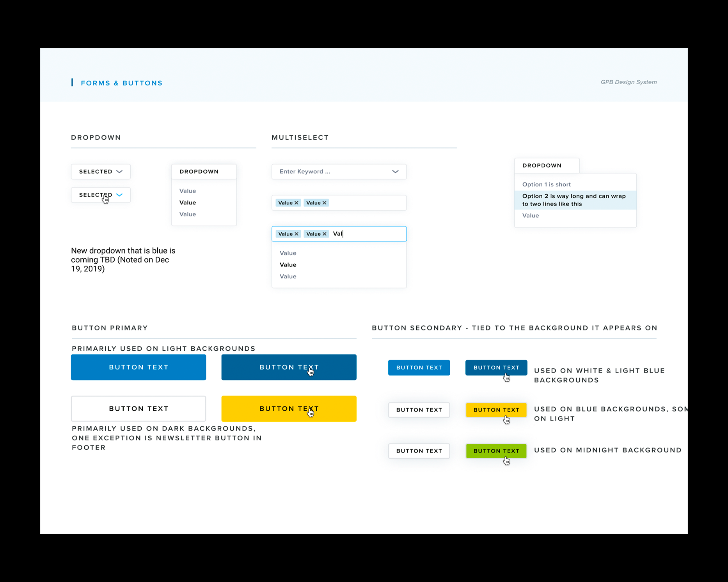Choose 'Option 2 is way long' highlighted option

point(574,200)
